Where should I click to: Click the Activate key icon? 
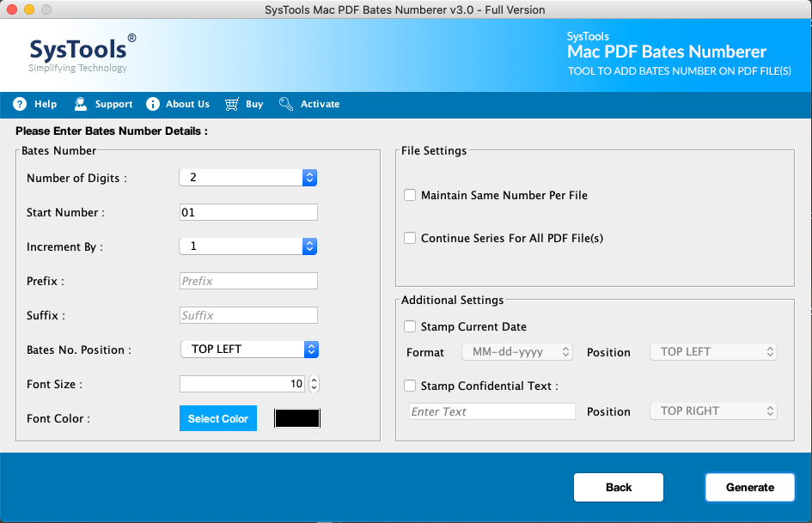coord(286,104)
